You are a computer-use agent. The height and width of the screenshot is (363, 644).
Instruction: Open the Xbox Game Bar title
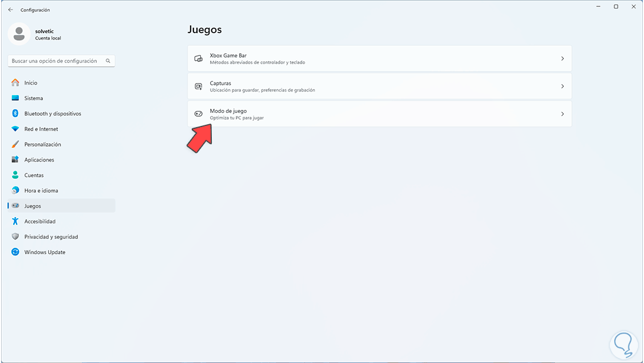(228, 56)
